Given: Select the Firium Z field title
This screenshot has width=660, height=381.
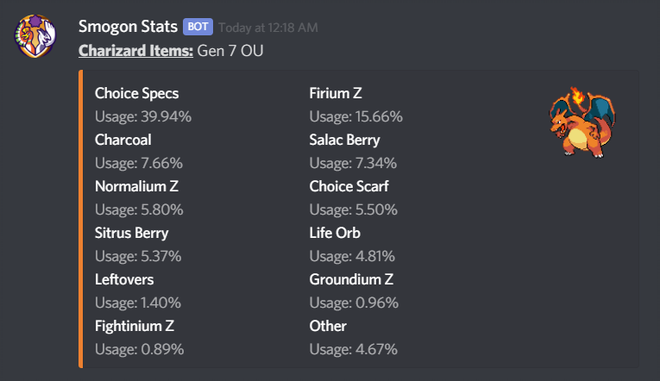Looking at the screenshot, I should [x=335, y=93].
